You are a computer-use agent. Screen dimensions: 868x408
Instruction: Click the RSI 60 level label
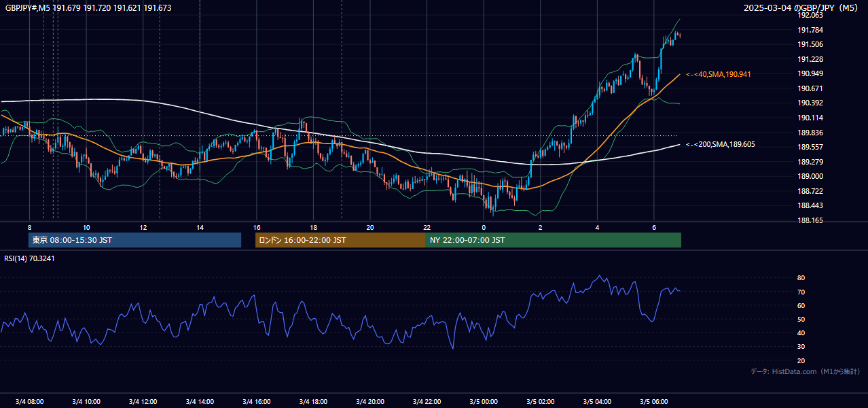coord(801,305)
